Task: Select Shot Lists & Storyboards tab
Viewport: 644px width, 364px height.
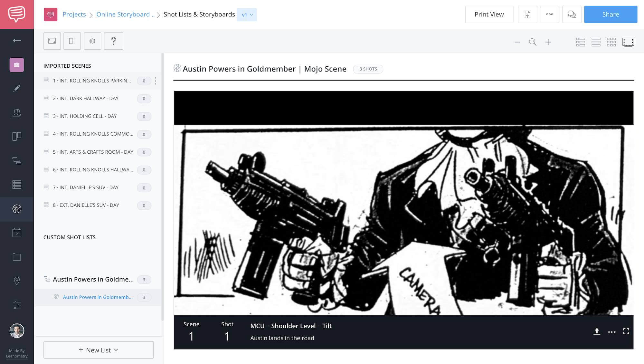Action: pyautogui.click(x=199, y=14)
